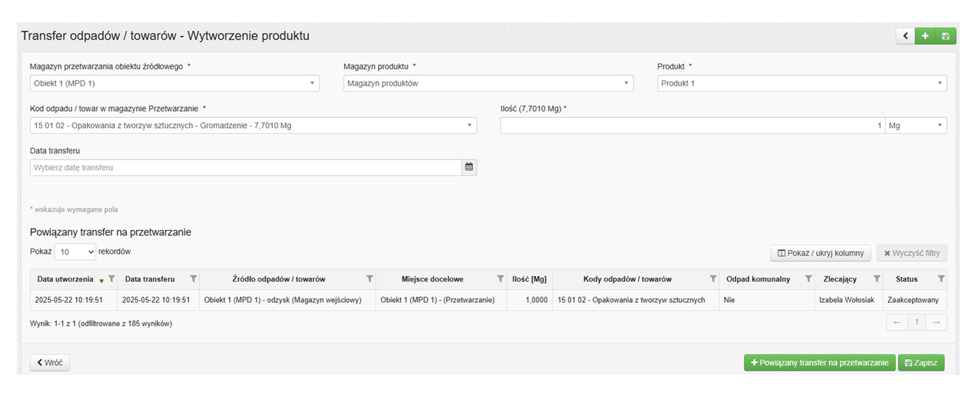Viewport: 980px width, 396px height.
Task: Filter the Odpad komunalny column
Action: [808, 279]
